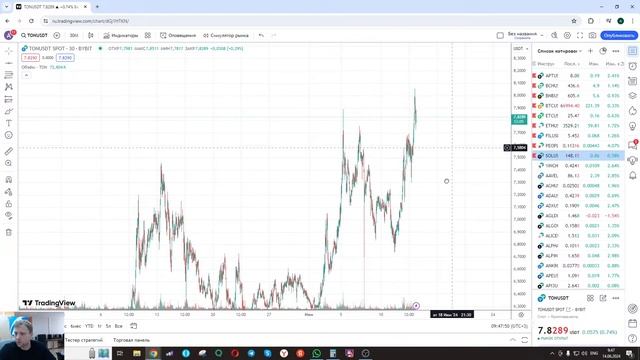
Task: Open the user profile avatar menu
Action: [9, 36]
